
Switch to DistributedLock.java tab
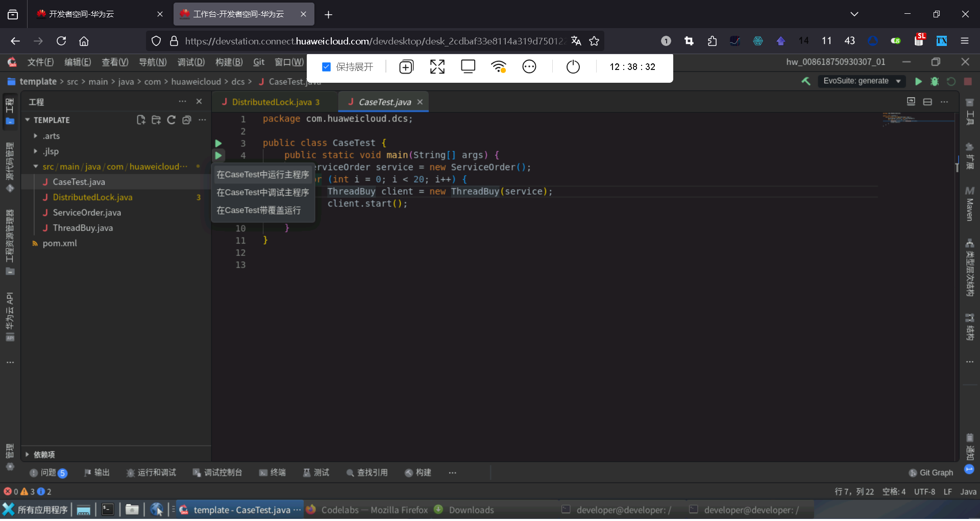(272, 102)
